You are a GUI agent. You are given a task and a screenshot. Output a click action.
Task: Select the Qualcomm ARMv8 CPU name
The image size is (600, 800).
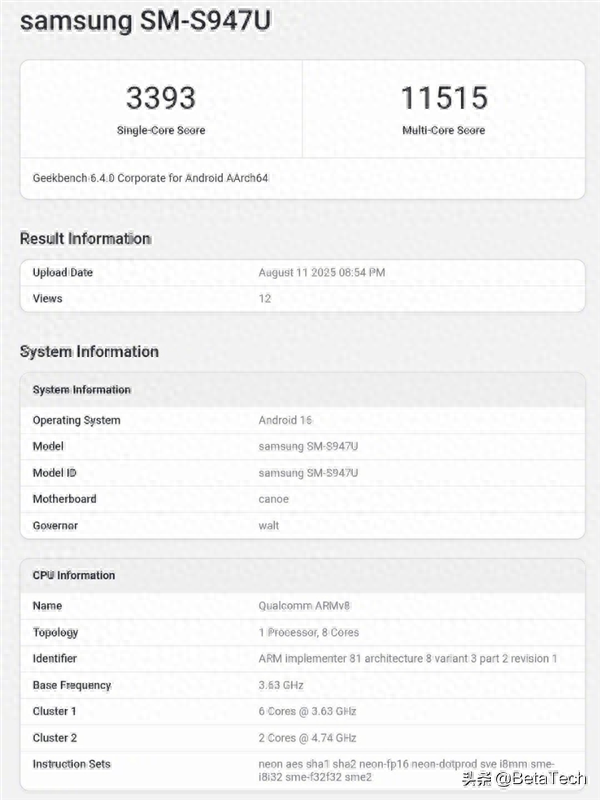(x=304, y=606)
